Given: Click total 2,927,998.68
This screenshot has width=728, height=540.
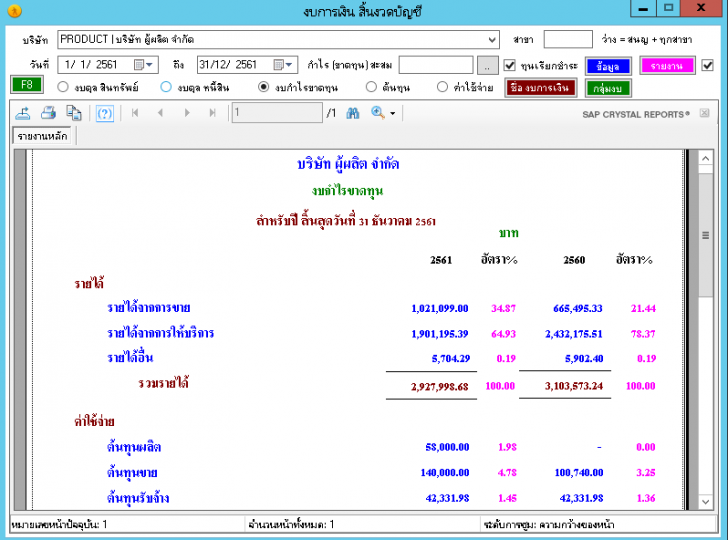Looking at the screenshot, I should (x=440, y=386).
